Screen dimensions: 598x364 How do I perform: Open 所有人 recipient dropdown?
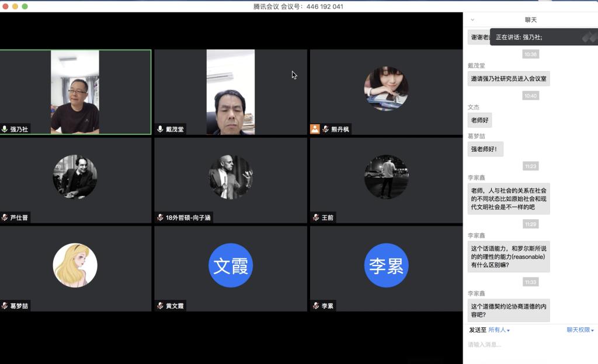(499, 330)
